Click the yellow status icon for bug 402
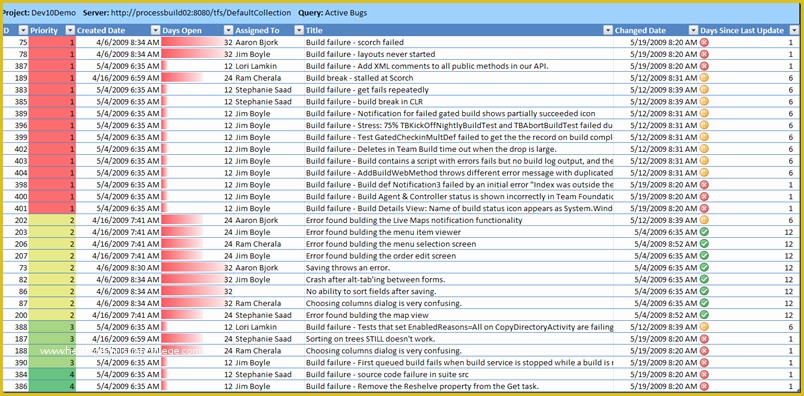This screenshot has height=396, width=804. 705,149
